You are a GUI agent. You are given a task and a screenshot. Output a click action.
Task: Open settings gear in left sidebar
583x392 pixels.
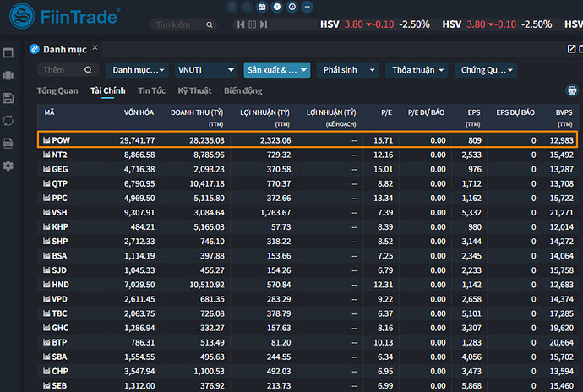(x=8, y=166)
